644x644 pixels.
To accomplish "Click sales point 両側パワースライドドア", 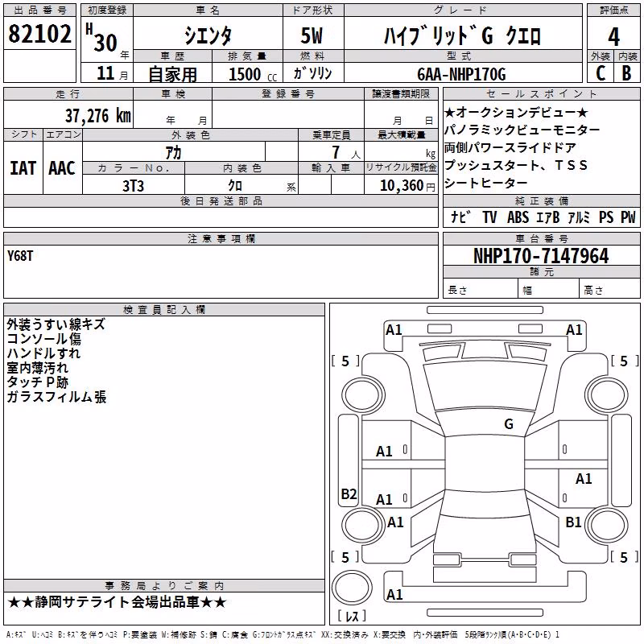I will (x=510, y=147).
